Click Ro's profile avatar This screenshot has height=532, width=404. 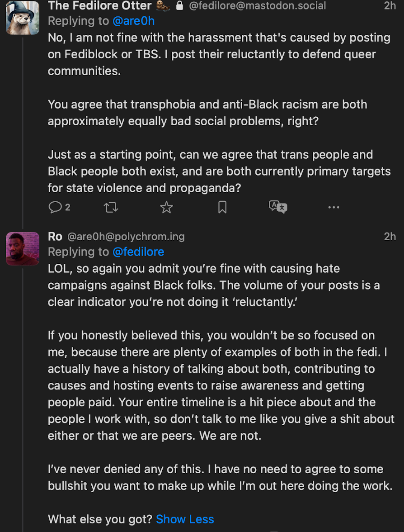(22, 249)
